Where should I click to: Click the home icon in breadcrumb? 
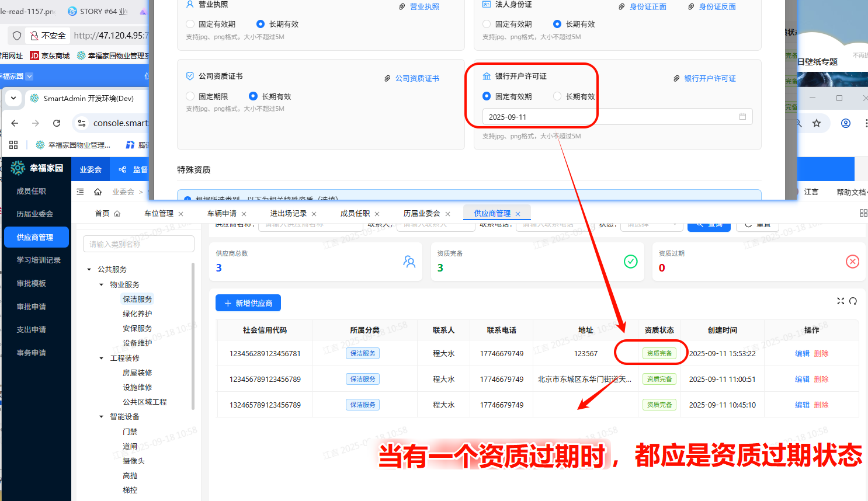pos(98,192)
